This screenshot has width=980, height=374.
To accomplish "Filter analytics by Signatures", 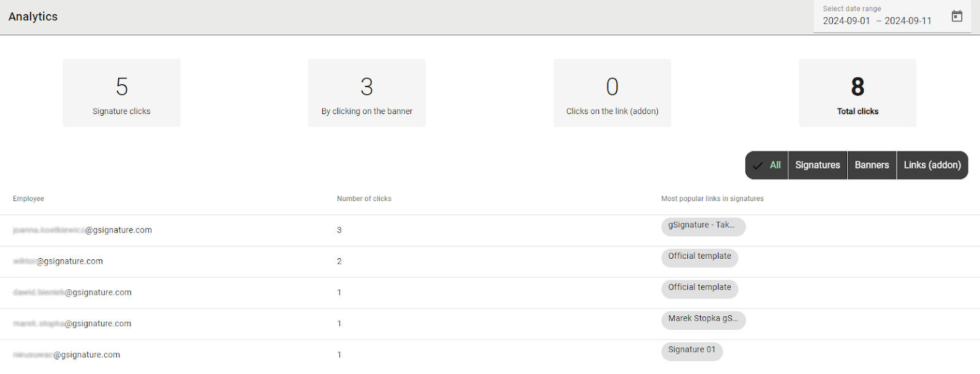I will (818, 165).
